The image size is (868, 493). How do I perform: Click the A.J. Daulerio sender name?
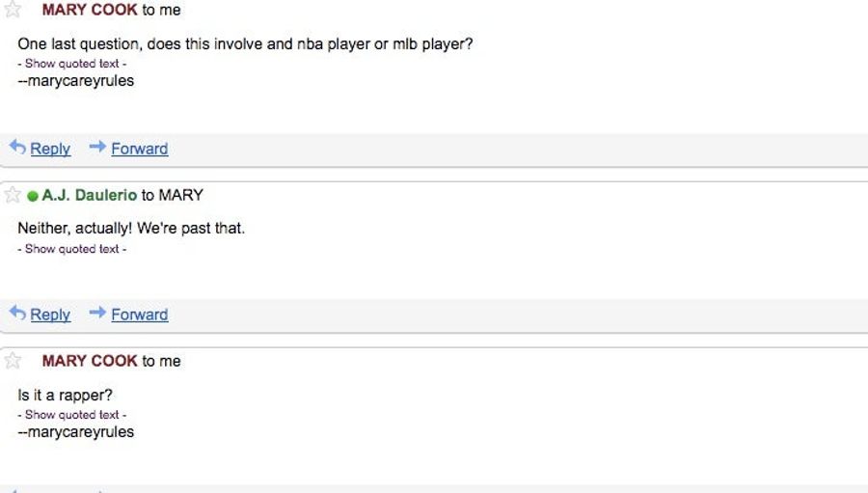(89, 195)
